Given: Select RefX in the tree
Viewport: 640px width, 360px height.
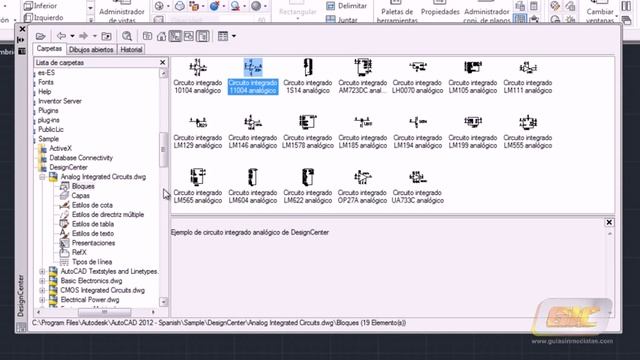Looking at the screenshot, I should (79, 252).
